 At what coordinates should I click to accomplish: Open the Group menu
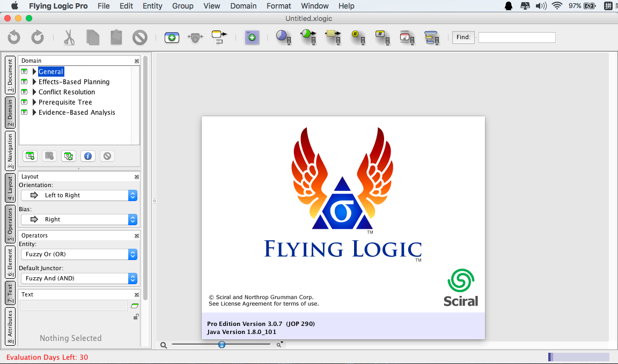coord(183,6)
